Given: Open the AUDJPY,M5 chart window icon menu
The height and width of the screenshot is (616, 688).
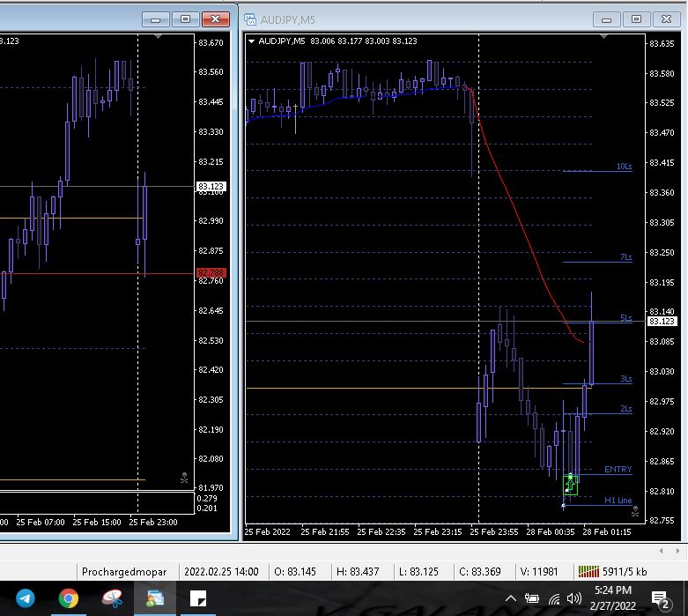Looking at the screenshot, I should coord(250,19).
